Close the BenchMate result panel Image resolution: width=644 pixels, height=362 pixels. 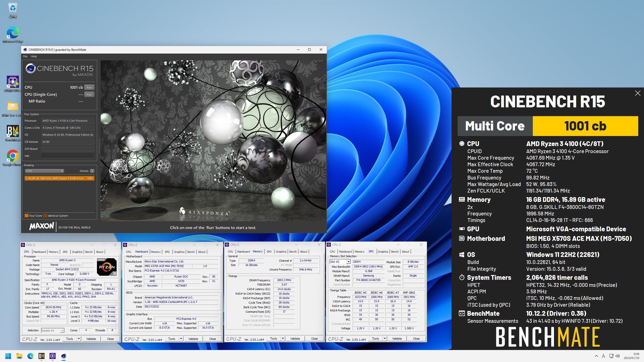tap(638, 93)
